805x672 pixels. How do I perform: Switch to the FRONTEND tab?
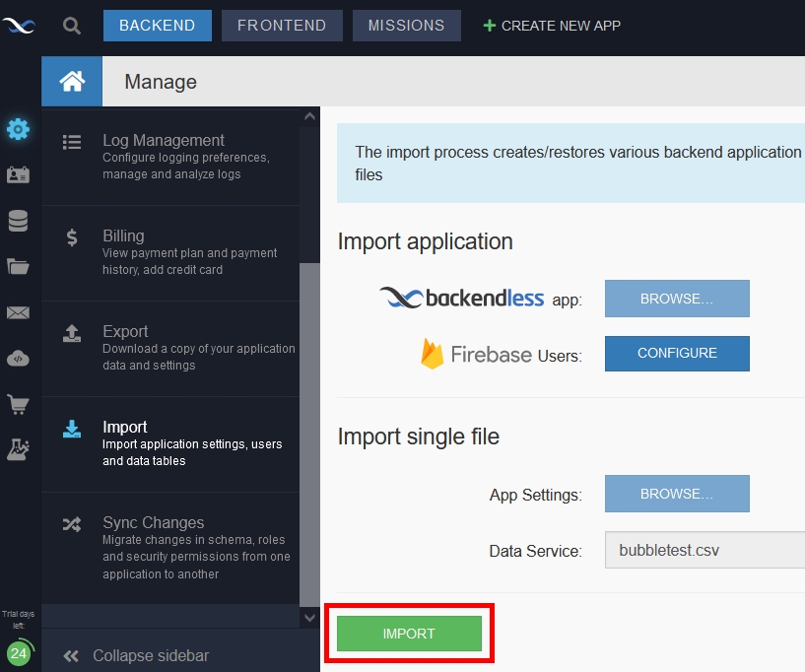282,26
